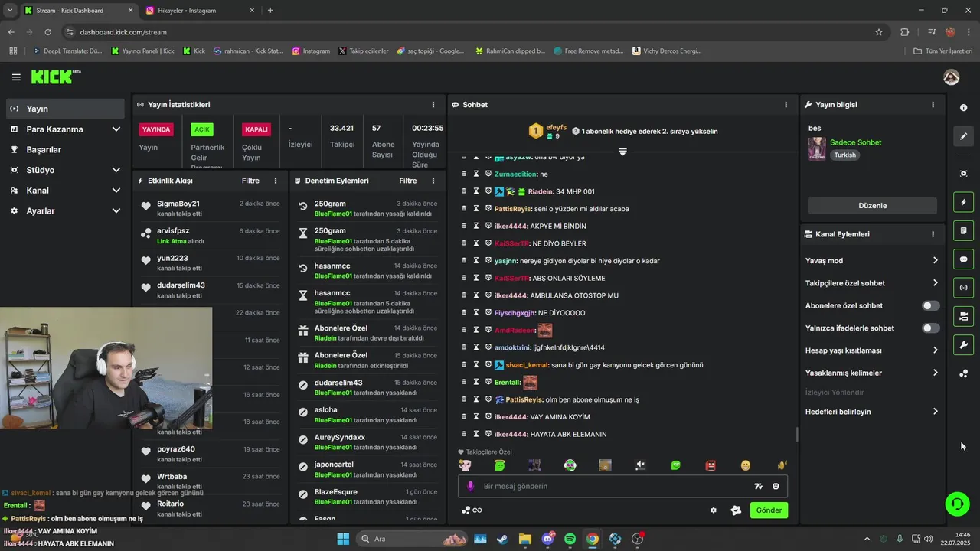980x551 pixels.
Task: Toggle Abonelere özel sohbet switch
Action: pos(930,305)
